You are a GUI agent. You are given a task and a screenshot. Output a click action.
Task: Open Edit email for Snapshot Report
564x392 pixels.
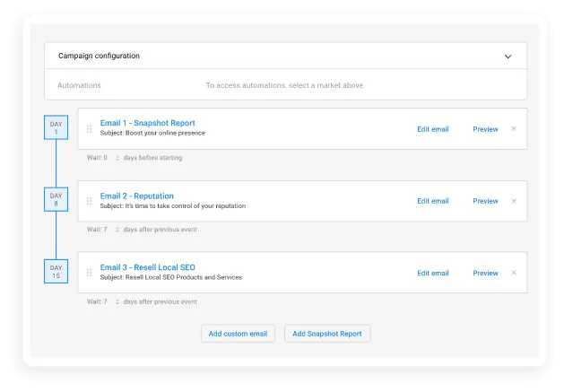(x=432, y=129)
